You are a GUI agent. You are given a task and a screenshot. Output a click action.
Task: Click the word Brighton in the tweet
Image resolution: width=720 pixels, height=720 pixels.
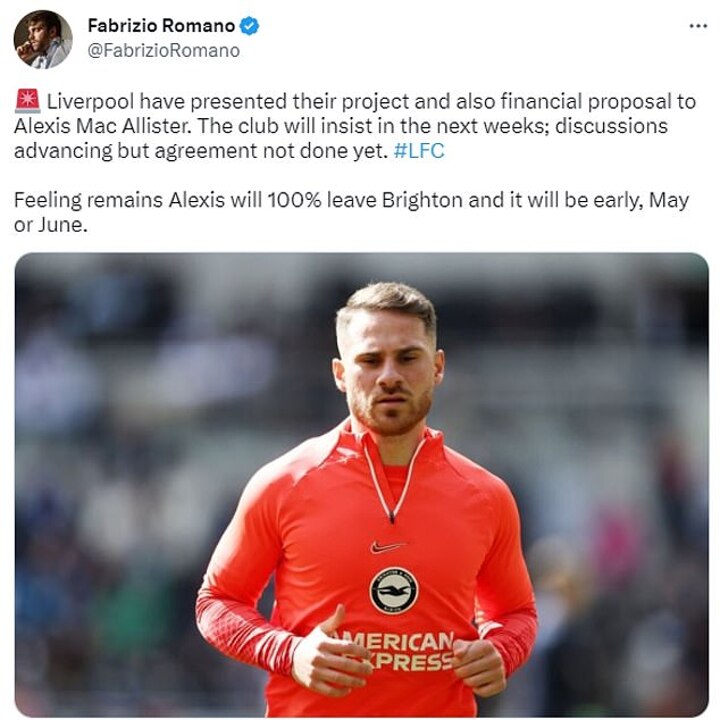point(422,201)
